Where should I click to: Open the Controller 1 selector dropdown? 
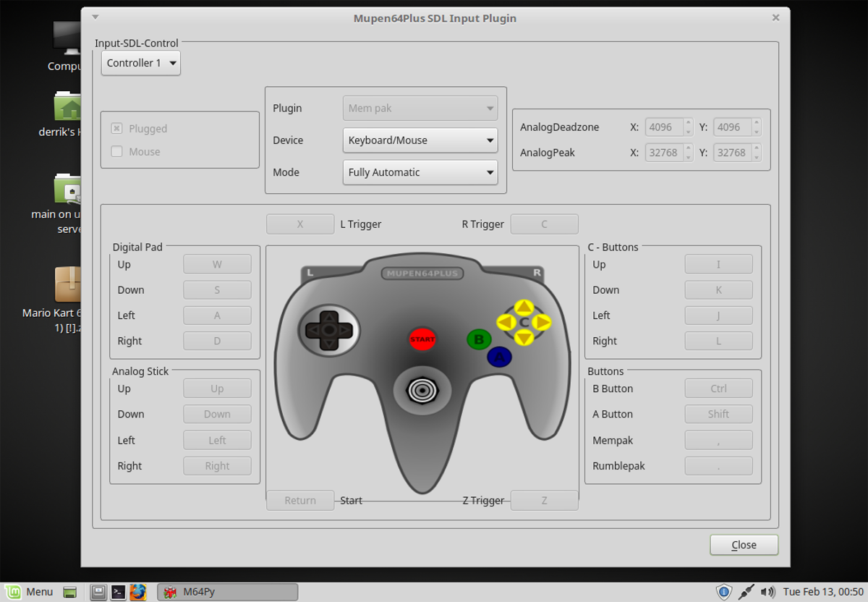[x=140, y=63]
